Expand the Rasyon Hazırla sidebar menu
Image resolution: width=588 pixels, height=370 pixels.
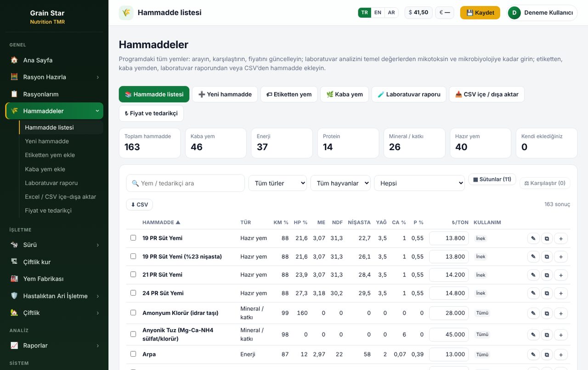click(54, 77)
